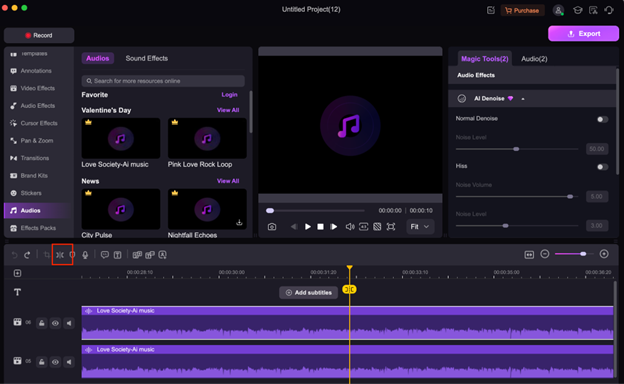The height and width of the screenshot is (384, 624).
Task: Switch to Sound Effects tab
Action: point(146,58)
